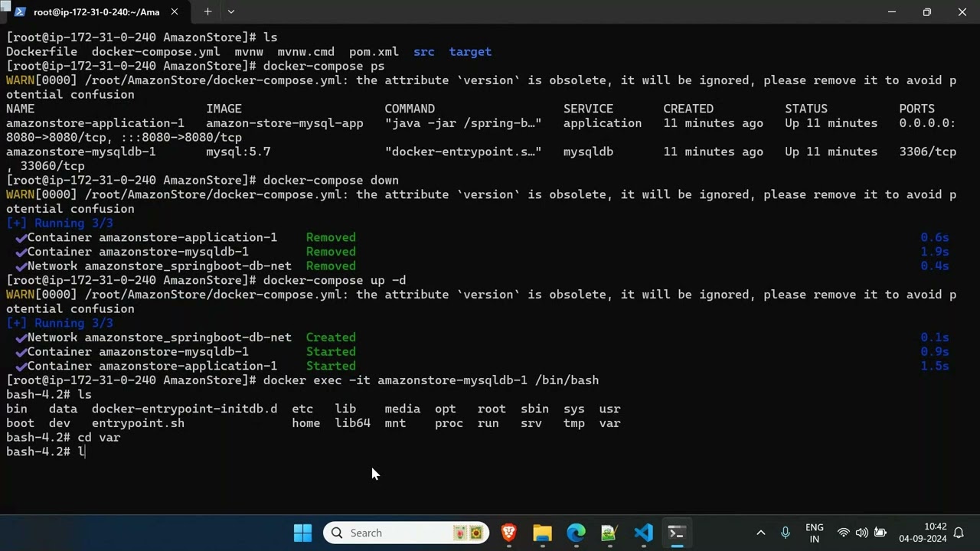The height and width of the screenshot is (551, 980).
Task: Click the 'cd var' command text
Action: 99,437
